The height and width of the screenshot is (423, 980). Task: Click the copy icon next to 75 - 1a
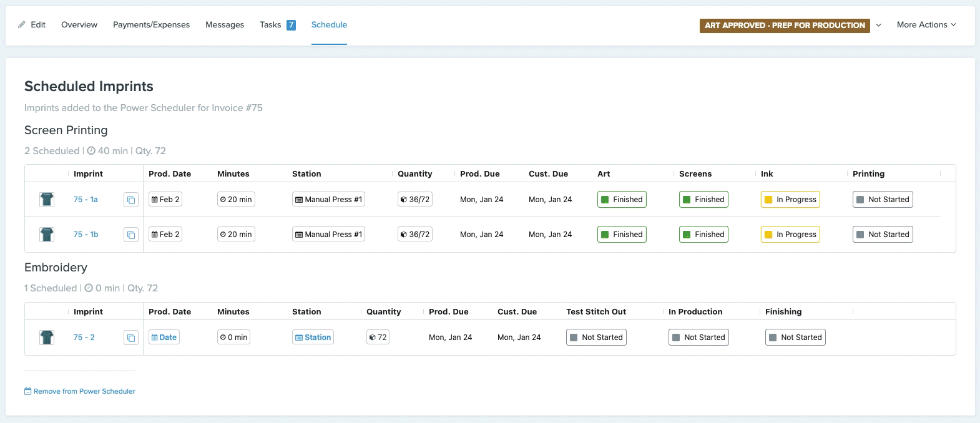click(130, 200)
